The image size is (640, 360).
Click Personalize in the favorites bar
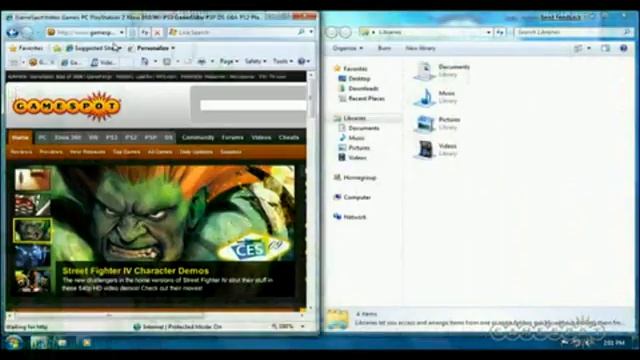click(x=151, y=48)
